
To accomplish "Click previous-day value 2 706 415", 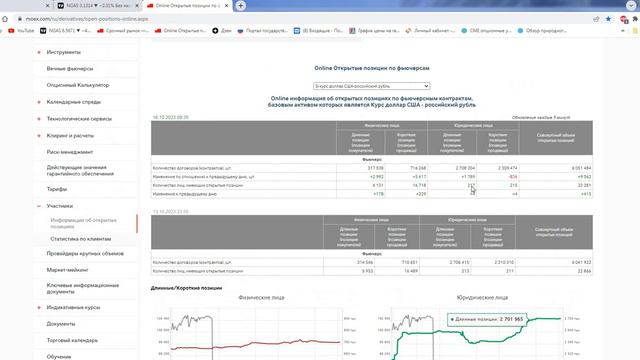I will [459, 262].
